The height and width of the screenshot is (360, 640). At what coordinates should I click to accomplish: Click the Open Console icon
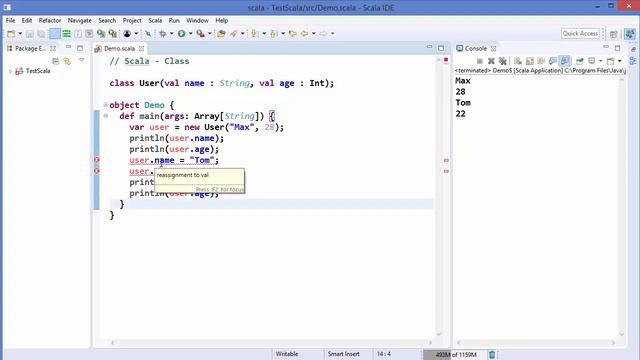(611, 61)
